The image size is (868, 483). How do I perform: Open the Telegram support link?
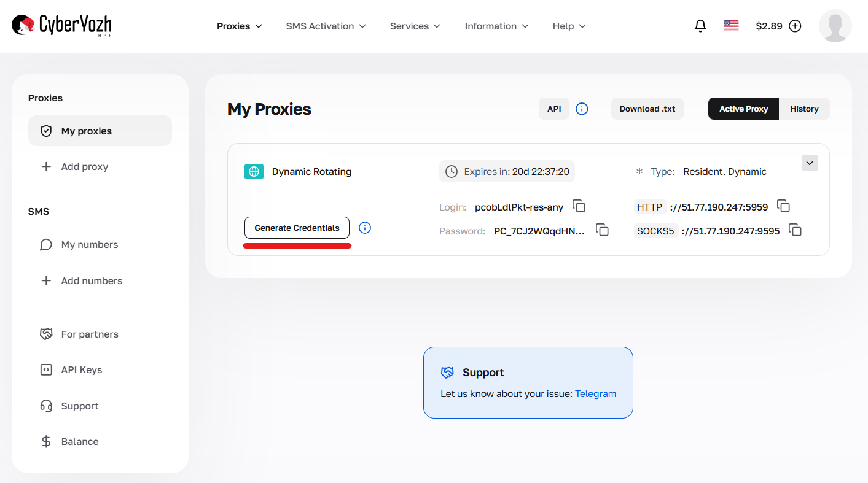tap(595, 393)
